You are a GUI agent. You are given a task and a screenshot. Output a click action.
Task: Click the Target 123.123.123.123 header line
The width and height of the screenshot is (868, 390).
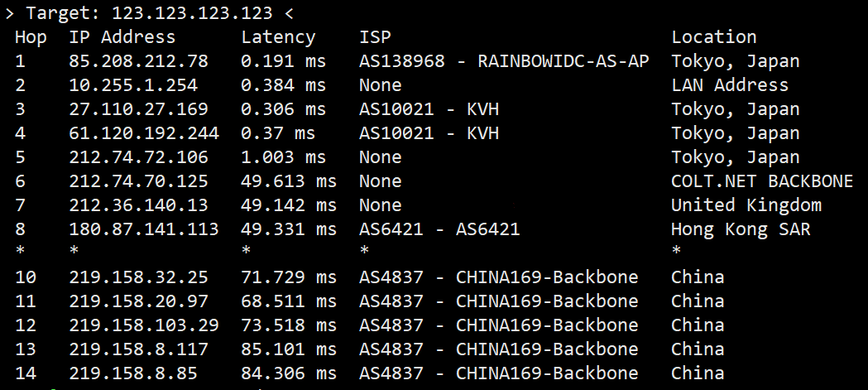149,12
